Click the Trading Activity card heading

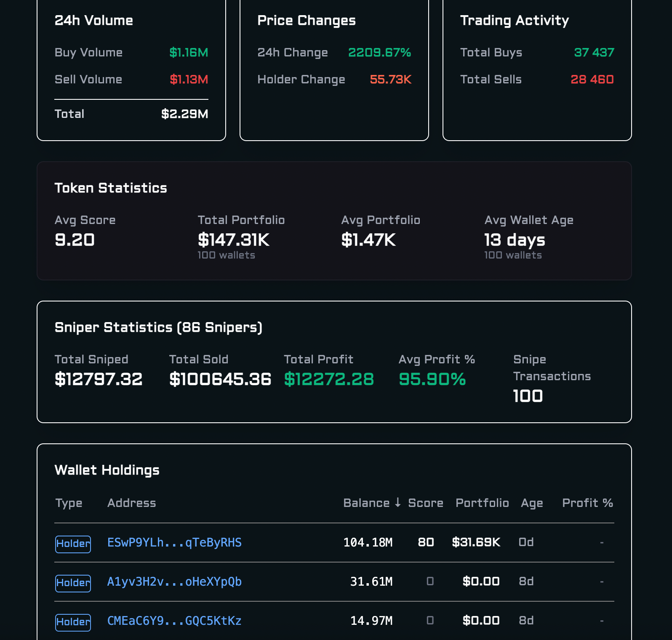[514, 20]
